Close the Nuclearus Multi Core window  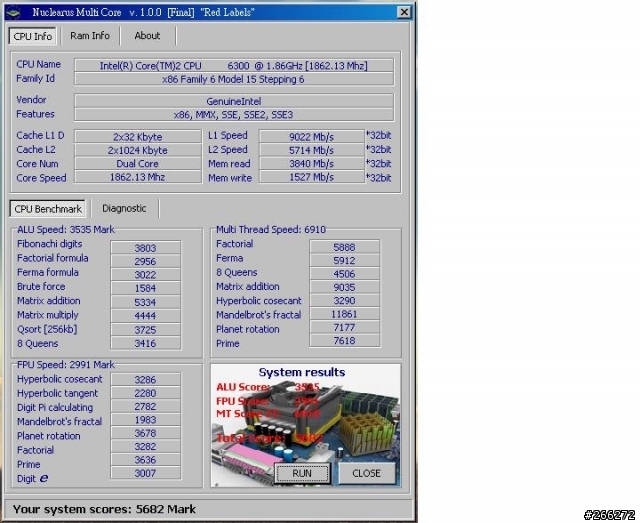[x=404, y=12]
